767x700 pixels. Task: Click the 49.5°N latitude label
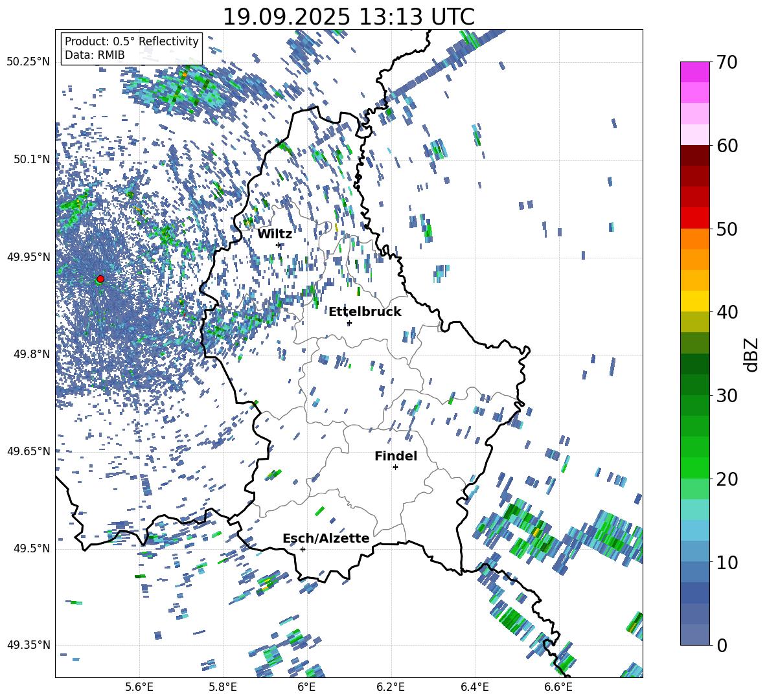[31, 548]
